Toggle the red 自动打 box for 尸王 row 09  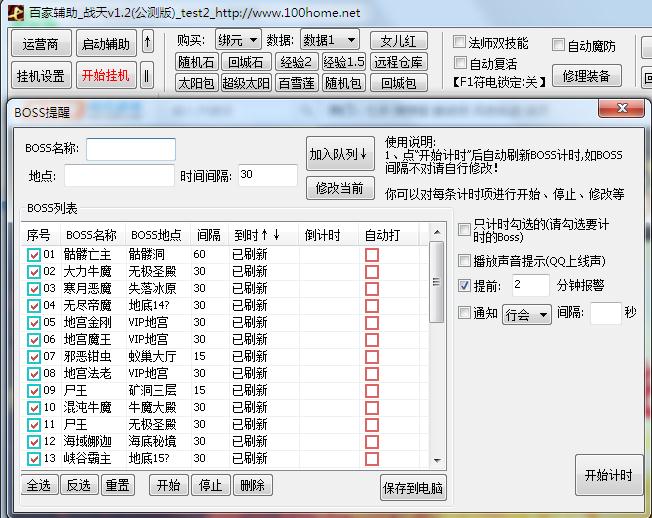coord(372,390)
